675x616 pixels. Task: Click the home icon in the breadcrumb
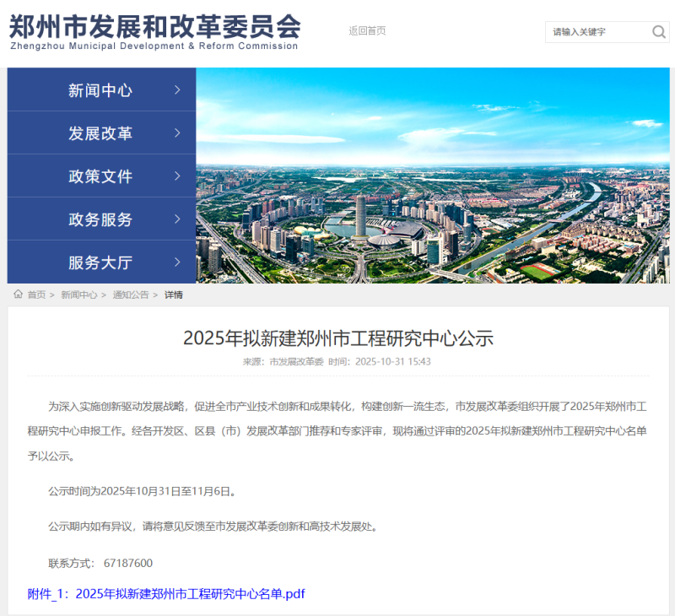tap(17, 294)
